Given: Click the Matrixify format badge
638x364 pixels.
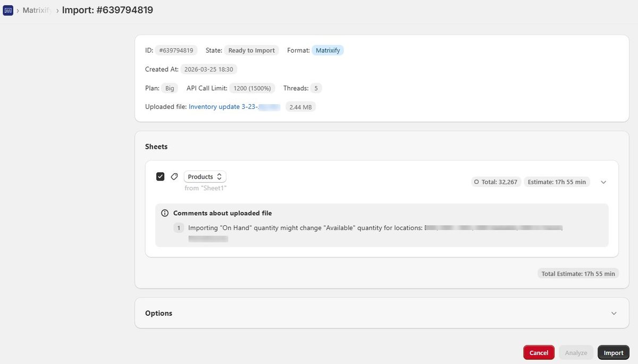Looking at the screenshot, I should (328, 50).
